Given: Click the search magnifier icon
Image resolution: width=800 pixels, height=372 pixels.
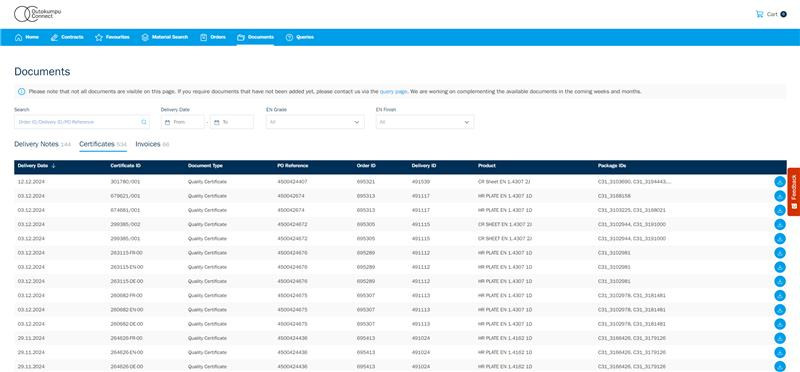Looking at the screenshot, I should [144, 122].
